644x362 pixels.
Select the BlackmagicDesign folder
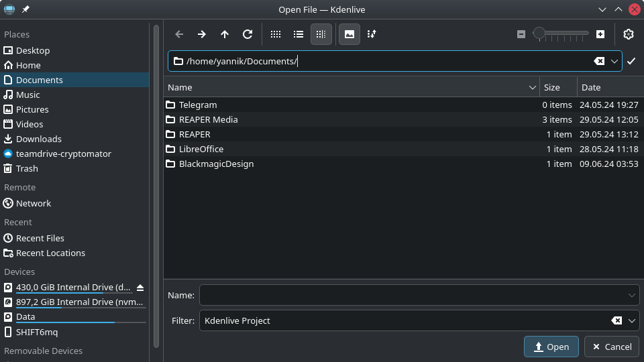(404, 164)
